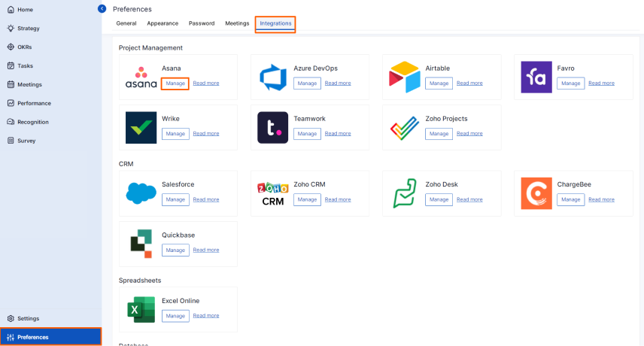Click the Excel Online logo
644x346 pixels.
141,309
